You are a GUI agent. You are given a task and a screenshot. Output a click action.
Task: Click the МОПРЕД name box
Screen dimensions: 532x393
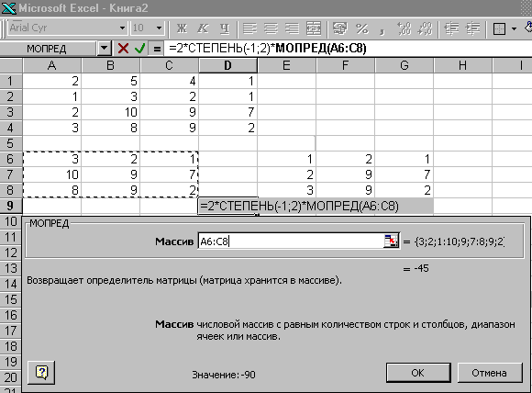click(x=49, y=49)
